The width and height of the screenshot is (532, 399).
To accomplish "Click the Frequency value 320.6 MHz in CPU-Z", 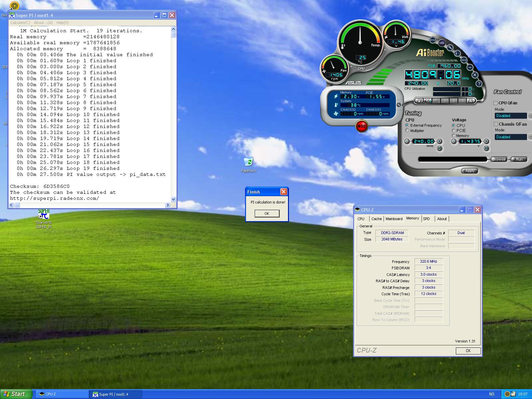I will pyautogui.click(x=428, y=261).
